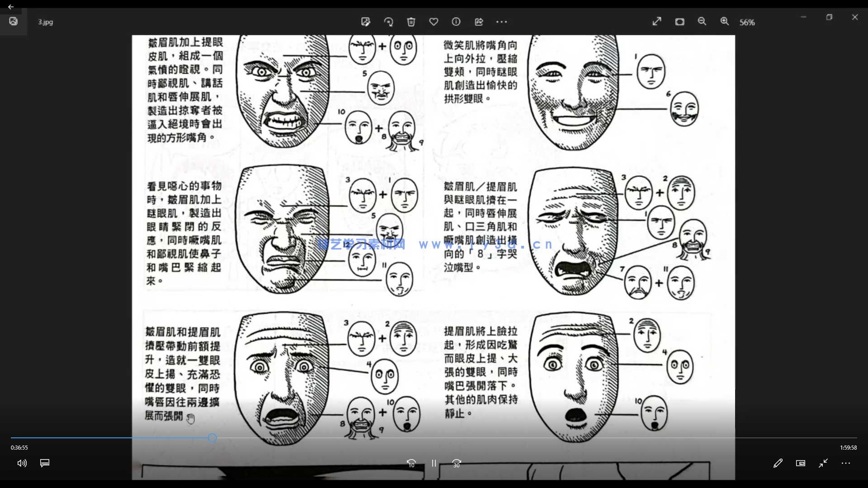Open the more playback options menu
The height and width of the screenshot is (488, 868).
tap(846, 463)
